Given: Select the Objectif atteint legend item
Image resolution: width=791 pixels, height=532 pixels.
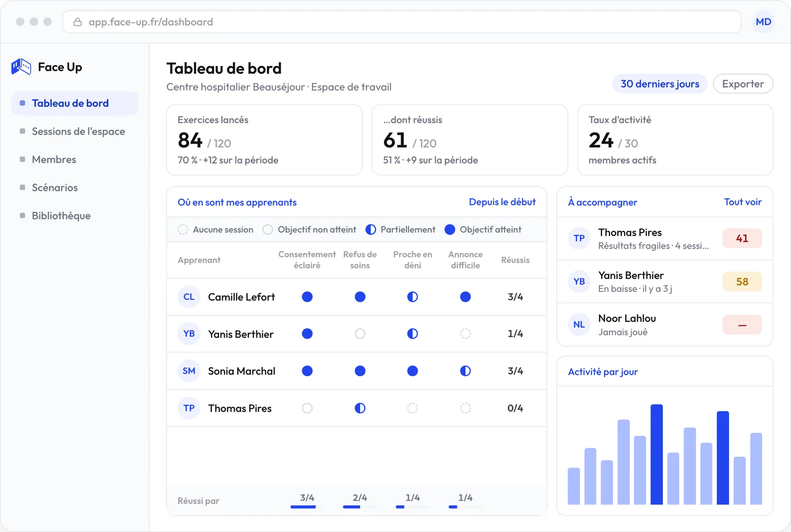Looking at the screenshot, I should (x=483, y=230).
